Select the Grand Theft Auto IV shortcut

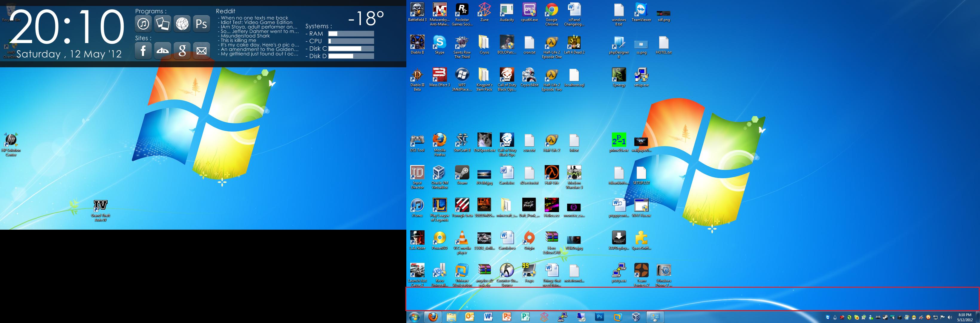pyautogui.click(x=100, y=211)
